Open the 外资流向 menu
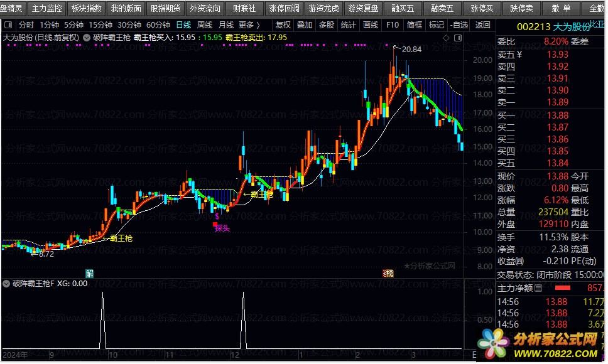 pos(205,8)
